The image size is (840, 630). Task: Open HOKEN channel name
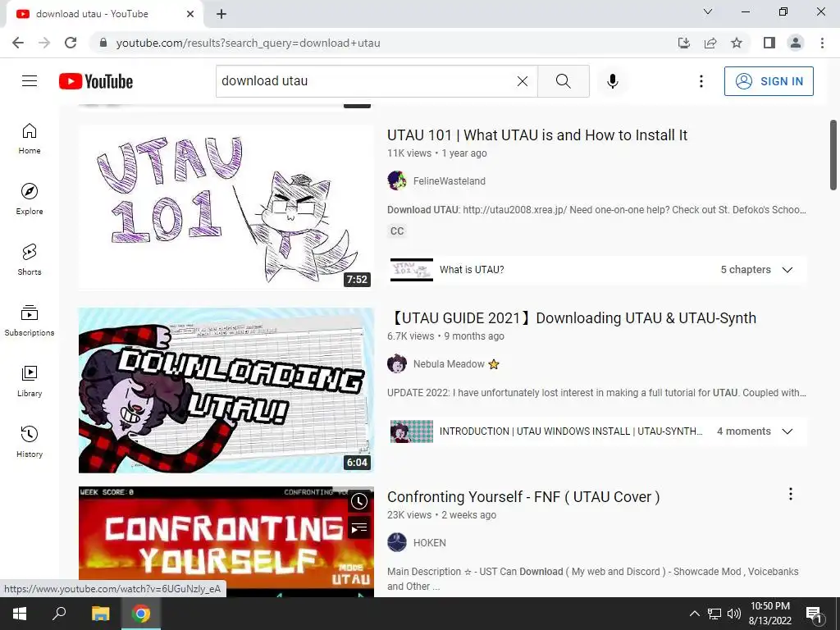[x=429, y=543]
